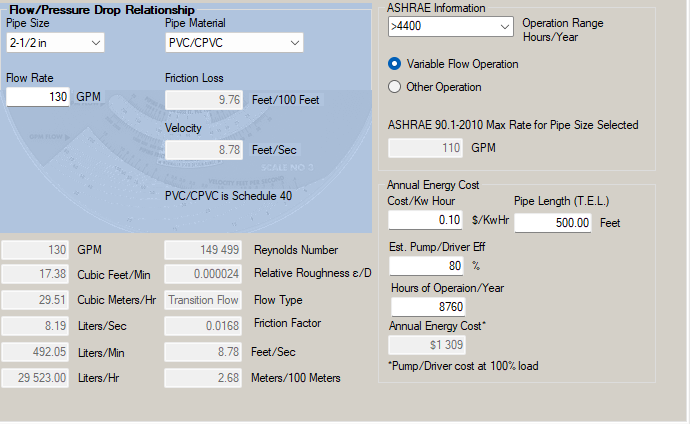Select the ASHRAE Max Rate GPM box
Viewport: 690px width, 424px height.
click(x=425, y=148)
